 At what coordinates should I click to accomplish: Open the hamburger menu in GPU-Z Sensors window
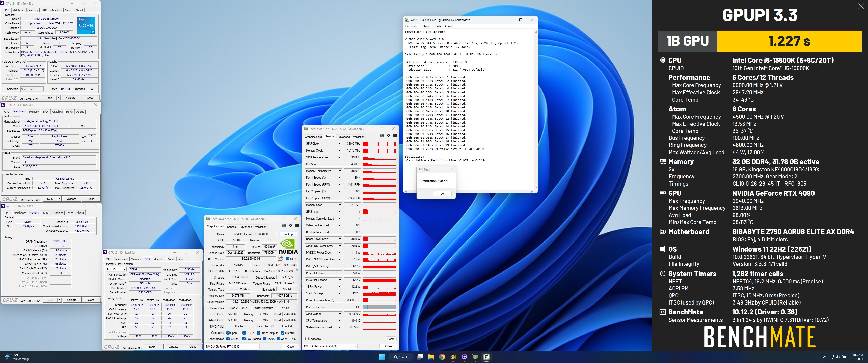coord(395,136)
